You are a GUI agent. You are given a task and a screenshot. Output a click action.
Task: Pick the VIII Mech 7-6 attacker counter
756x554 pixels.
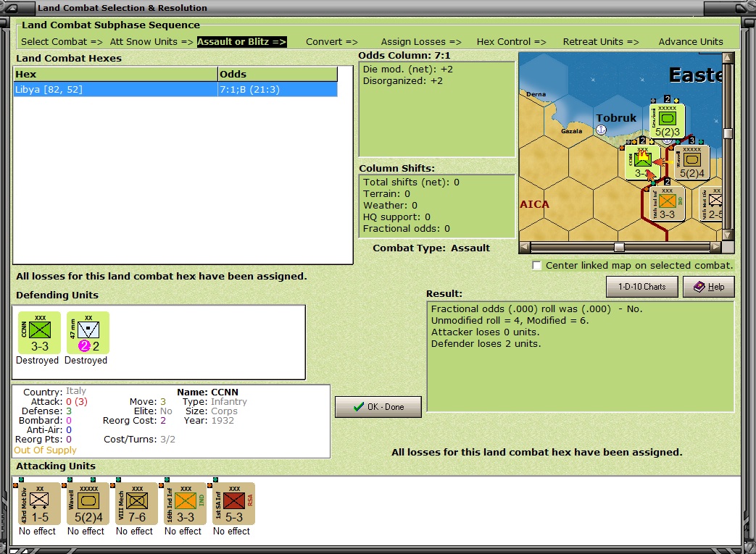click(x=137, y=503)
